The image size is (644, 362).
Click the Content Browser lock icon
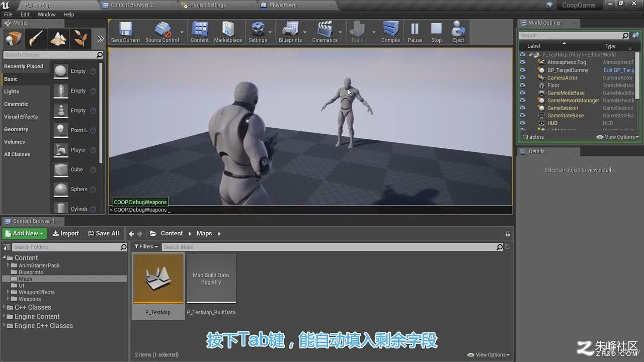tap(508, 234)
